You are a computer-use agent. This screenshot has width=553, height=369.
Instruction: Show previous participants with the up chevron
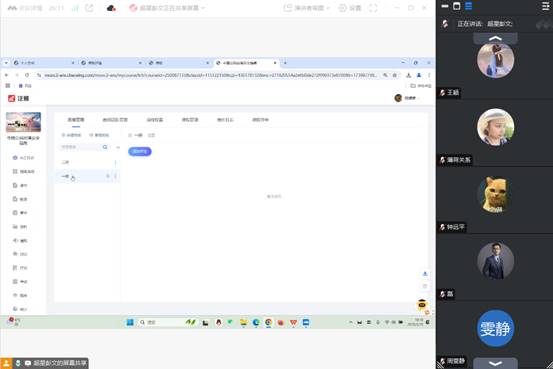click(x=495, y=38)
